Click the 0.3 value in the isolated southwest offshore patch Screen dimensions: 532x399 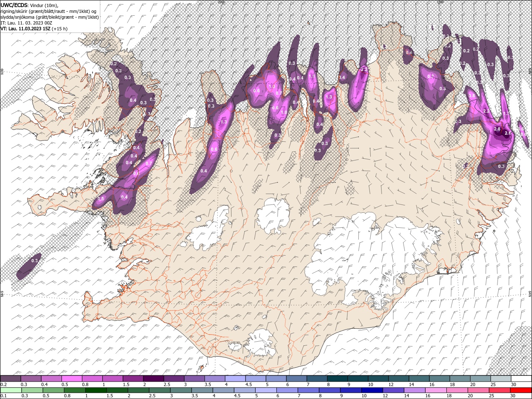[34, 261]
